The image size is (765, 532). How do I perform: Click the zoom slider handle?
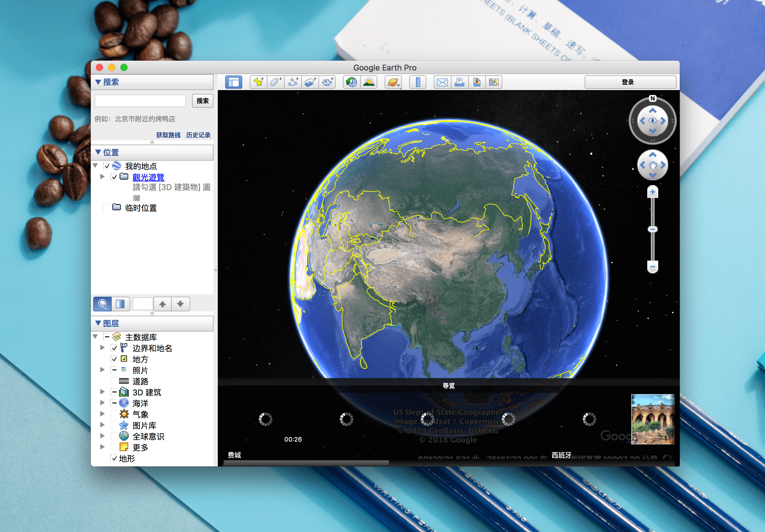[652, 229]
